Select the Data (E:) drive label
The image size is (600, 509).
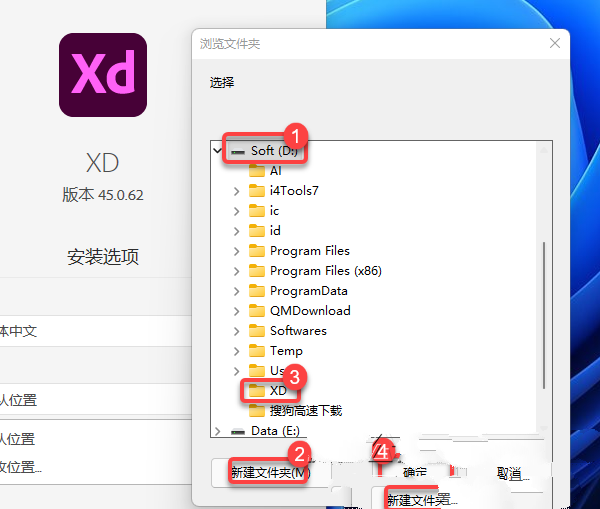pyautogui.click(x=275, y=431)
